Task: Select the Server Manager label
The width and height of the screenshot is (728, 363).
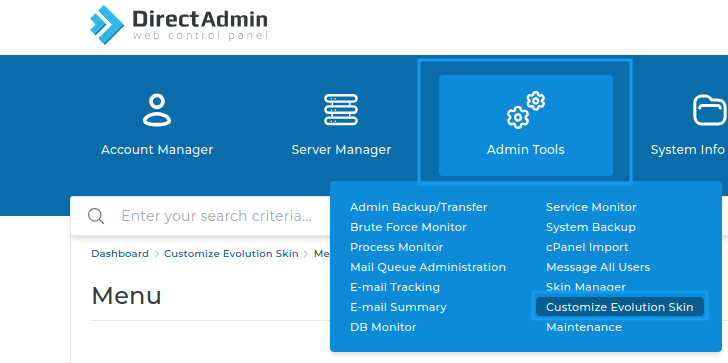Action: click(x=341, y=149)
